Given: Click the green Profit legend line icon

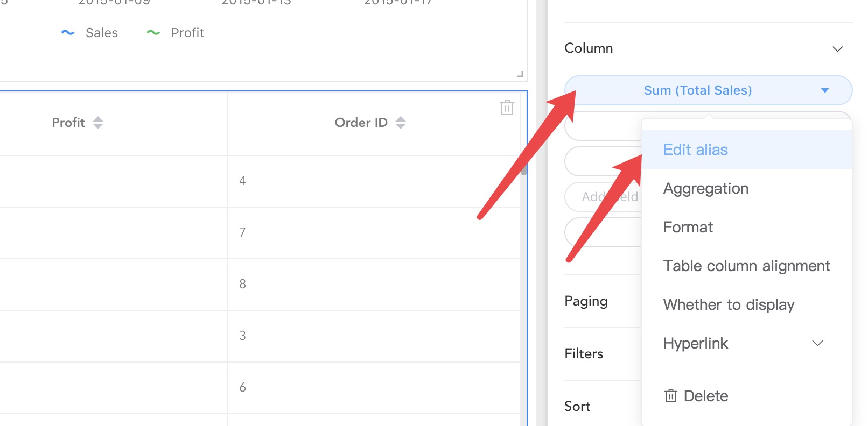Looking at the screenshot, I should [153, 33].
